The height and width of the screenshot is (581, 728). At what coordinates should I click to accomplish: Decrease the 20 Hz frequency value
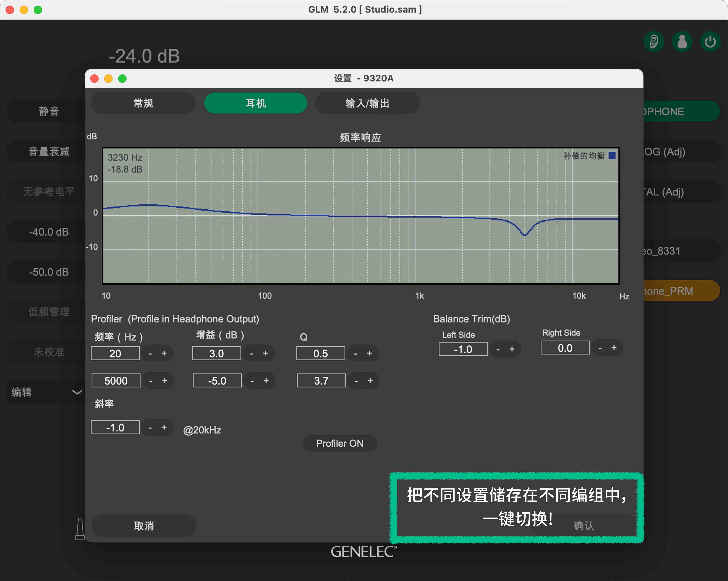(150, 353)
